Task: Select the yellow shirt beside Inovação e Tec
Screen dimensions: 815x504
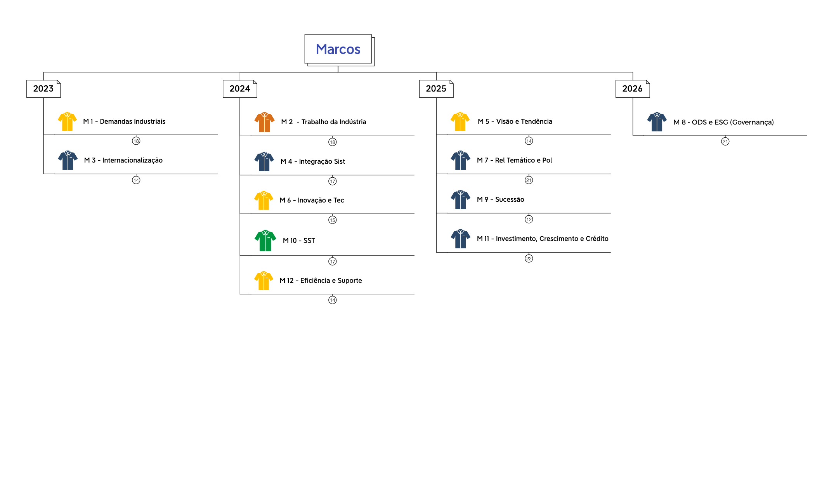Action: pyautogui.click(x=264, y=200)
